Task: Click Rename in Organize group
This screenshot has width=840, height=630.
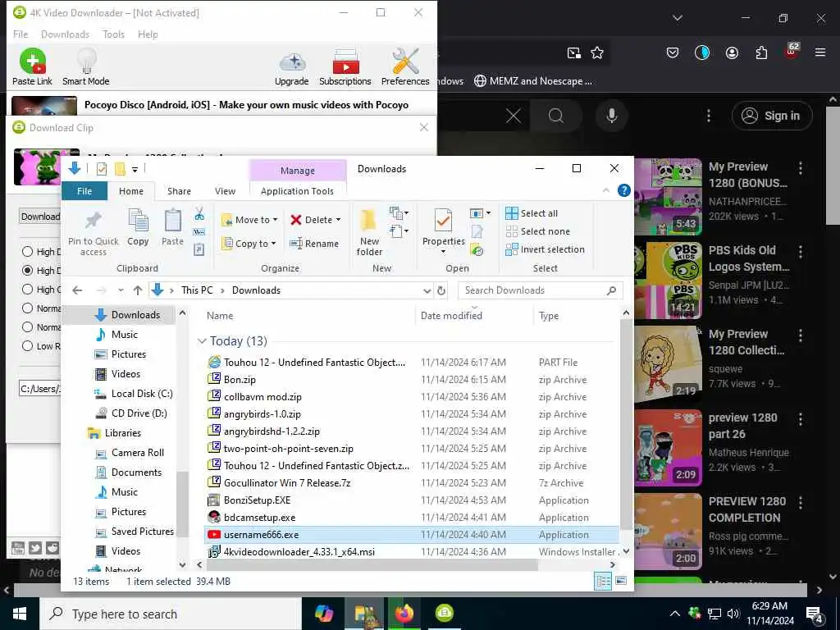Action: click(314, 244)
